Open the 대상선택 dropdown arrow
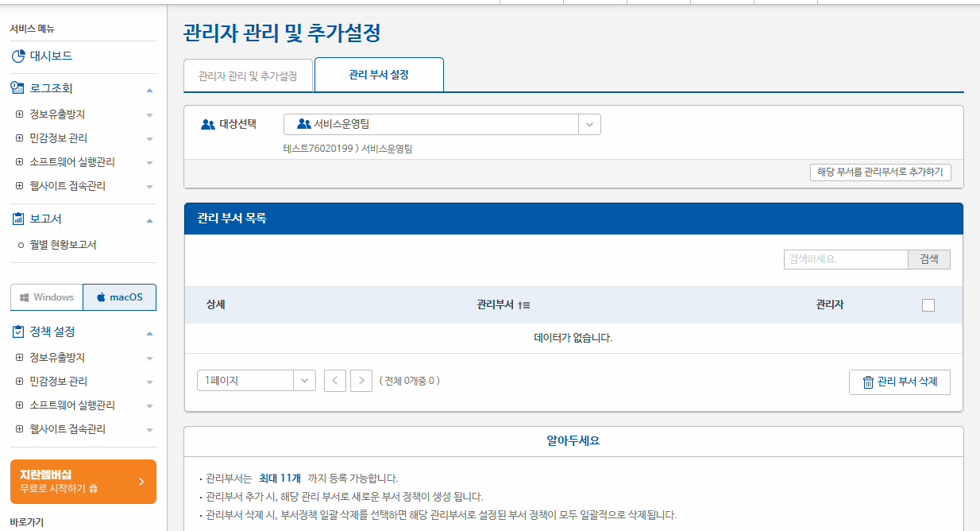The width and height of the screenshot is (980, 531). (x=590, y=124)
